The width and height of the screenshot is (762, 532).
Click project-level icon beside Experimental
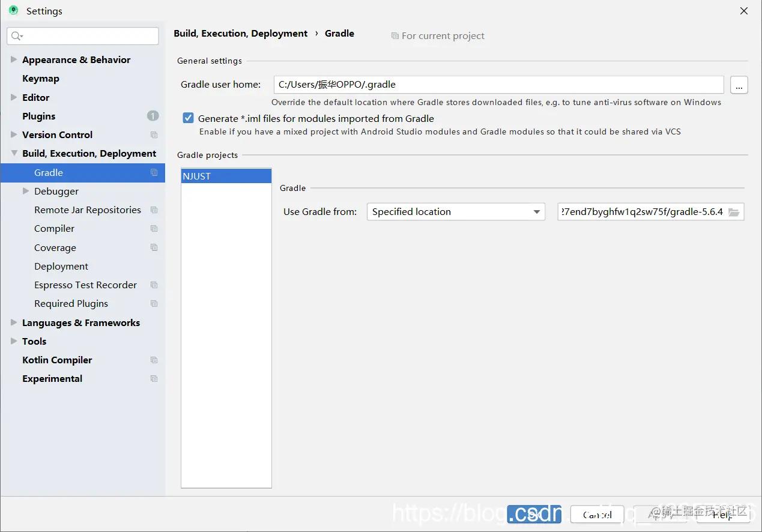coord(154,379)
